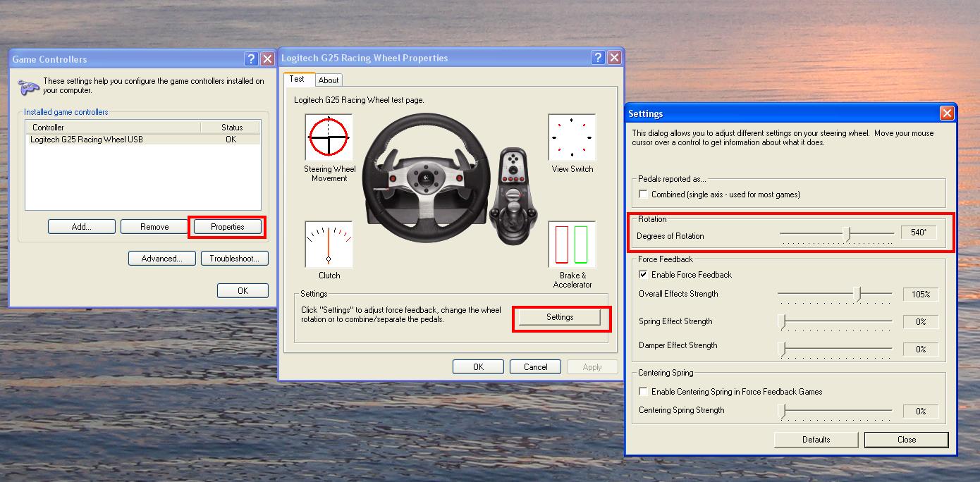980x482 pixels.
Task: Click OK in G25 Properties window
Action: [478, 366]
